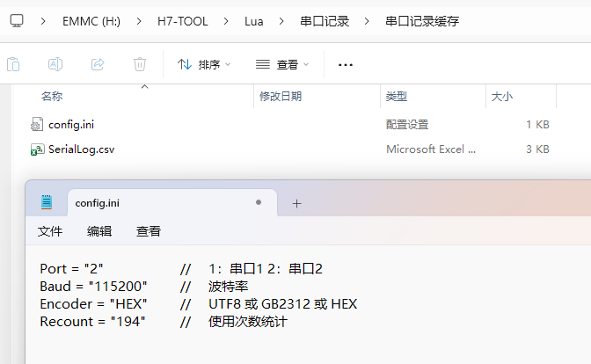Click the SerialLog.csv Excel file icon
Viewport: 591px width, 364px height.
click(x=37, y=149)
